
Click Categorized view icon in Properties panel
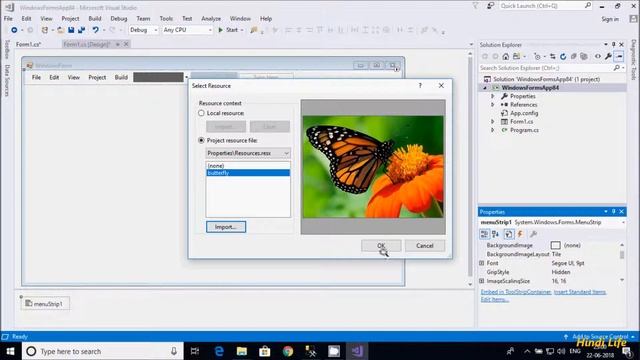484,234
